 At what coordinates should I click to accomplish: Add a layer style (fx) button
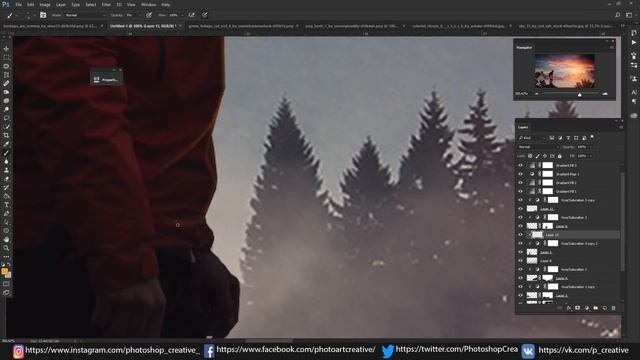coord(569,308)
